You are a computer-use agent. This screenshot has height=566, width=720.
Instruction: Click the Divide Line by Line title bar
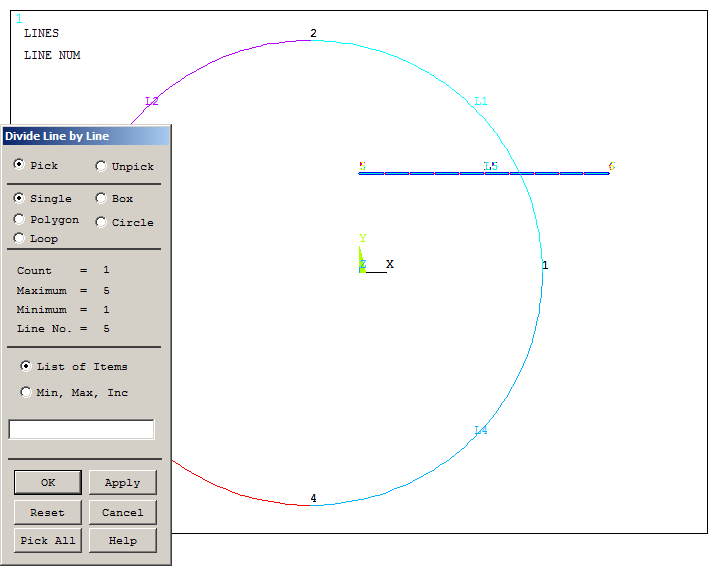86,136
